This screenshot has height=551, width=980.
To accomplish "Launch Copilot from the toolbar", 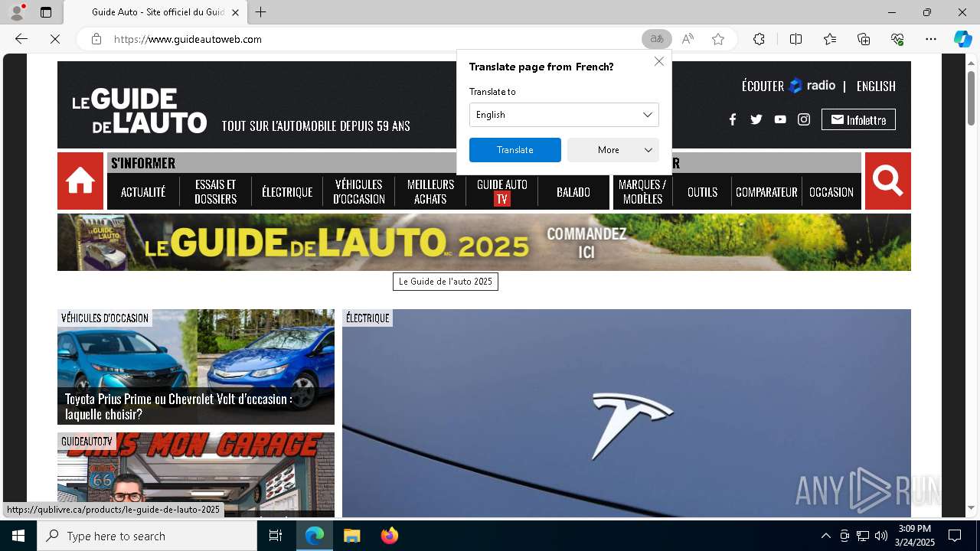I will point(962,39).
